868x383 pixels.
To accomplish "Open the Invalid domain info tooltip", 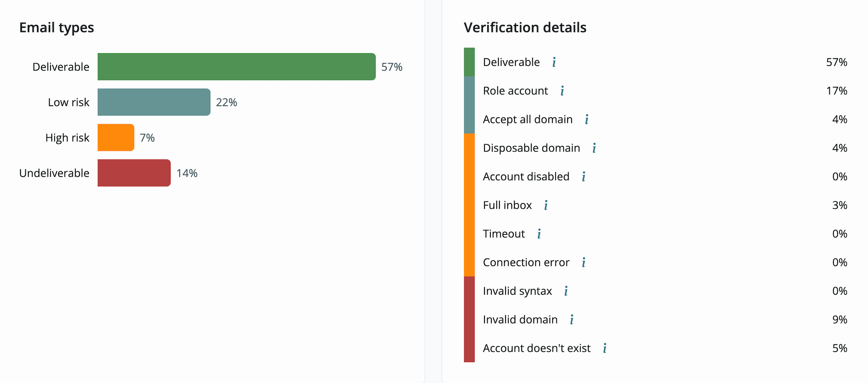I will (x=572, y=320).
